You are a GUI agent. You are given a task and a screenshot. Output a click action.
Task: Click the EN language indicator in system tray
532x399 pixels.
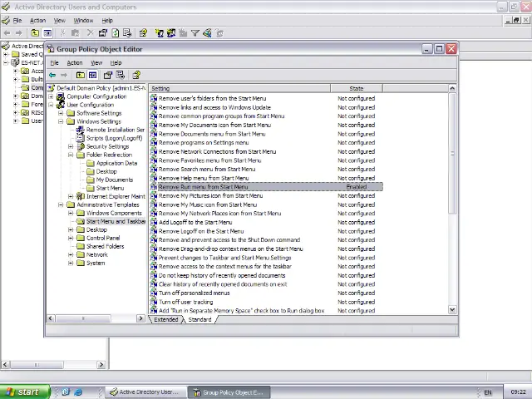pos(488,392)
